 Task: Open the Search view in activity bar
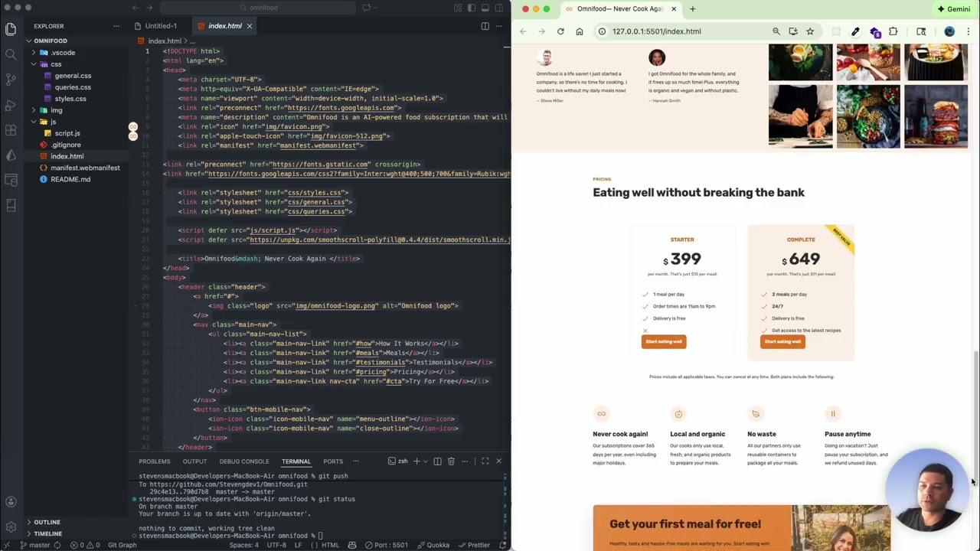pos(11,54)
